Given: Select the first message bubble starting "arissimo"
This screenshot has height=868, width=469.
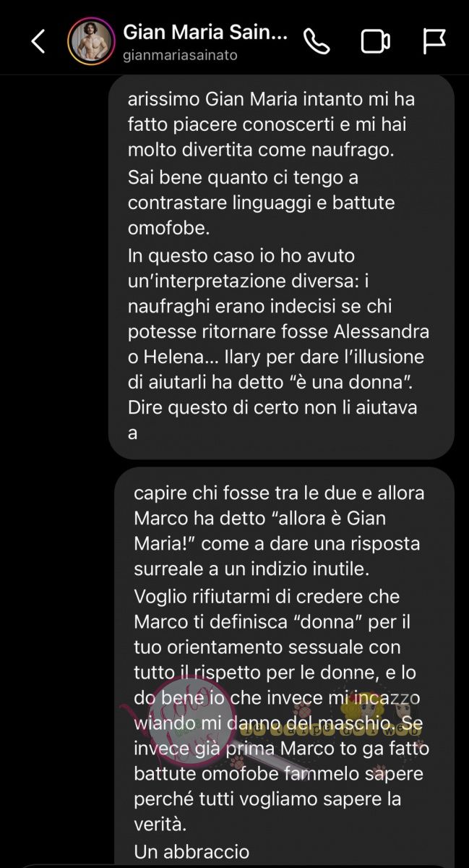Looking at the screenshot, I should coord(281,267).
